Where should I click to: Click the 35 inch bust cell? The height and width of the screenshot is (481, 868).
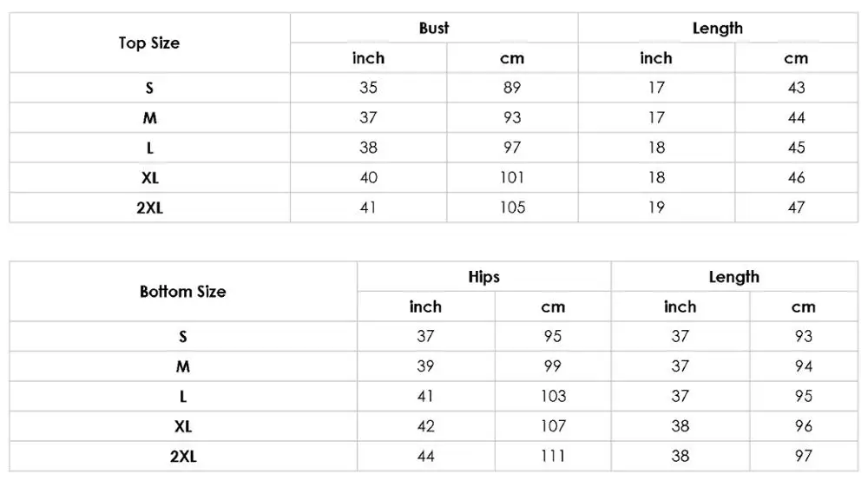pyautogui.click(x=368, y=88)
